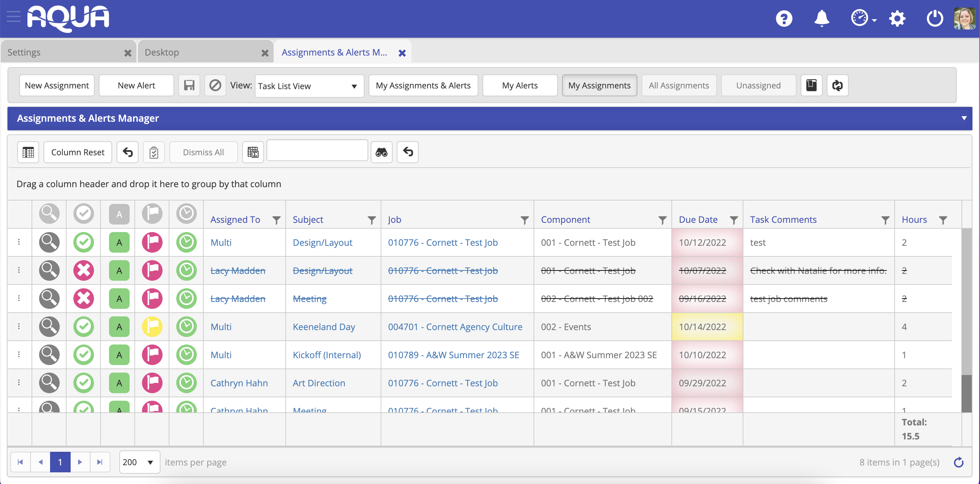
Task: Toggle My Assignments filter button
Action: tap(599, 85)
